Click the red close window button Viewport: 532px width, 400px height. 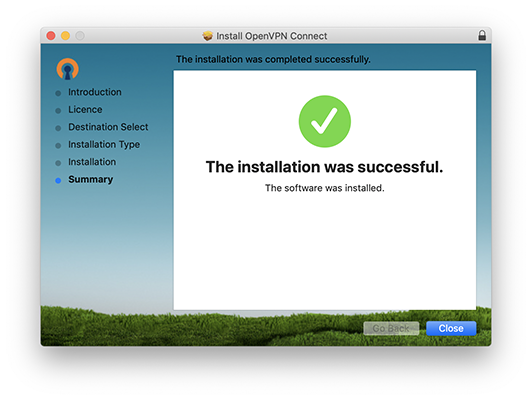(51, 36)
